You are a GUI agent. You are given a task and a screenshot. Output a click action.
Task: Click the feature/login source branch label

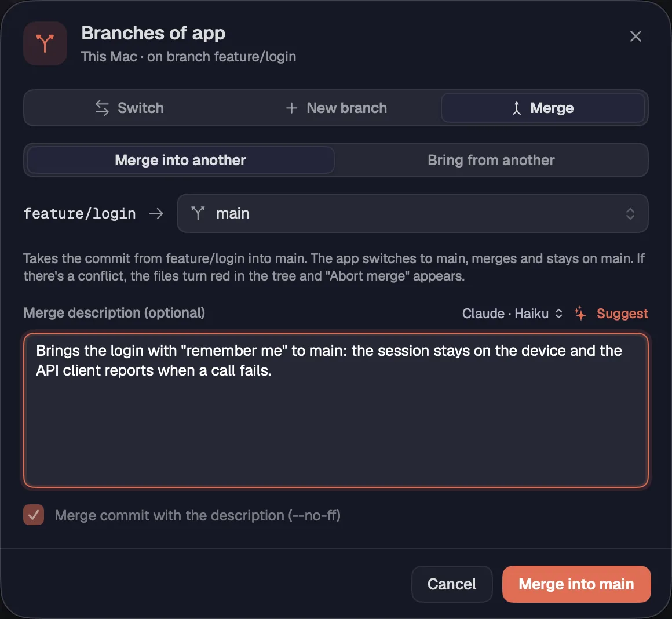point(80,213)
